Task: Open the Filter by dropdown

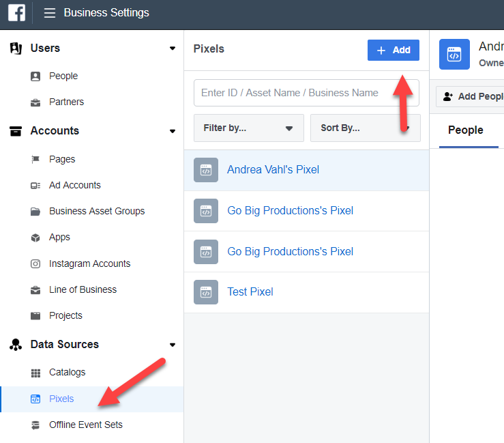Action: coord(248,128)
